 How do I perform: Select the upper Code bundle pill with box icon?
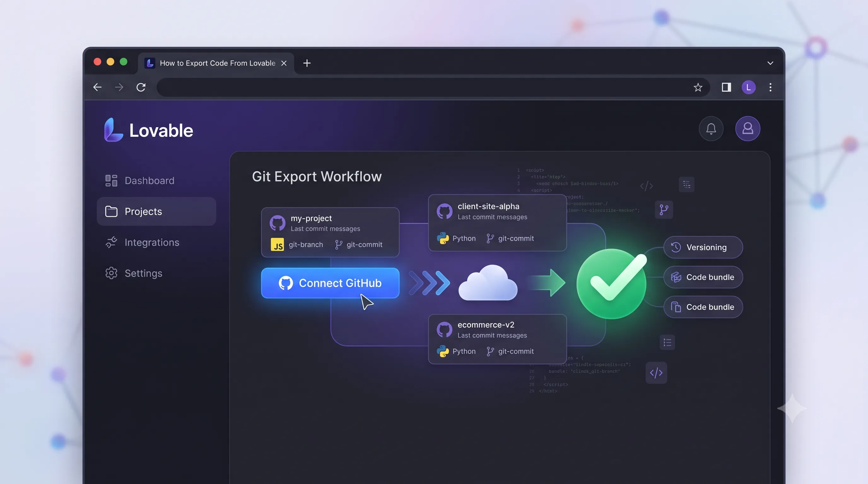pos(703,277)
